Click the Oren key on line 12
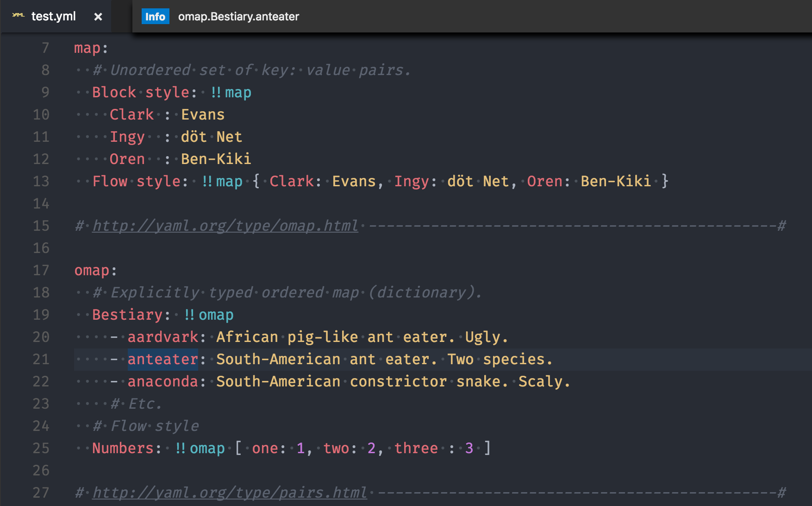 click(x=127, y=159)
